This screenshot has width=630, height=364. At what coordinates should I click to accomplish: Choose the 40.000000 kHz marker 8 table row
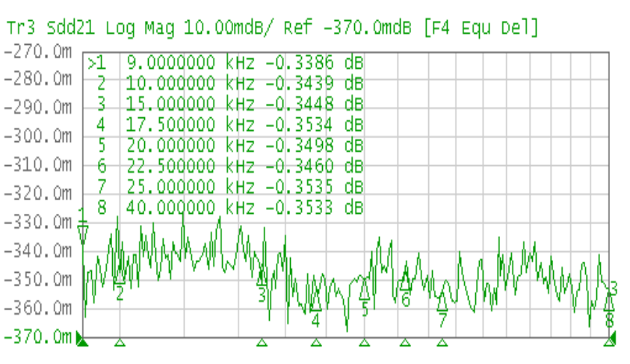pyautogui.click(x=224, y=206)
